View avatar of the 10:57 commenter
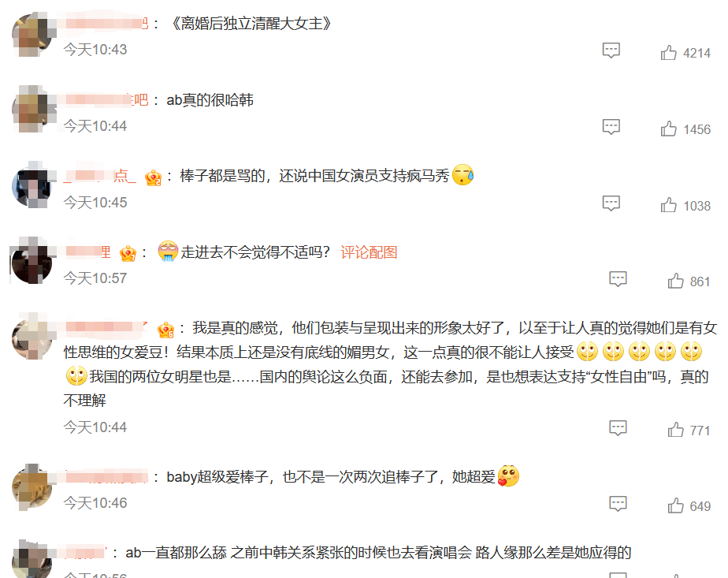Screen dimensions: 728x578 32,262
